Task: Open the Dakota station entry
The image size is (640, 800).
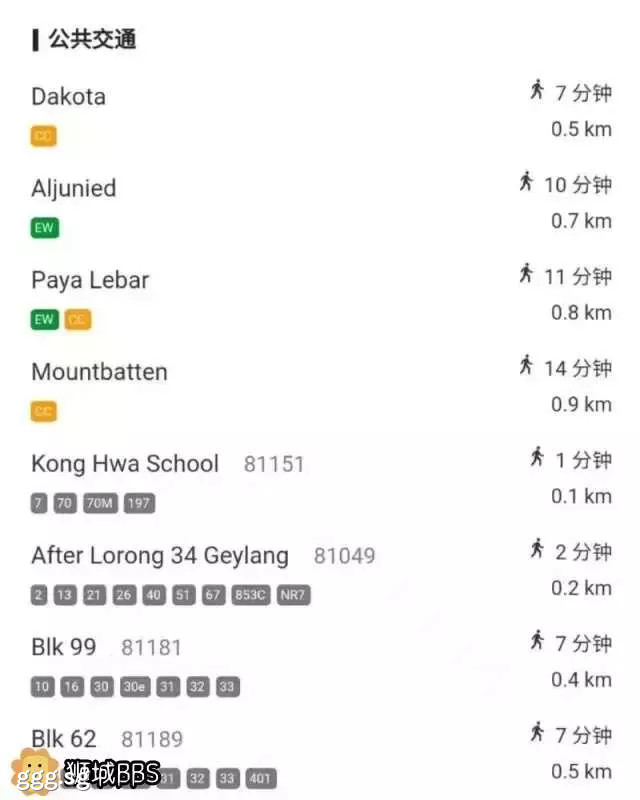Action: pyautogui.click(x=68, y=97)
